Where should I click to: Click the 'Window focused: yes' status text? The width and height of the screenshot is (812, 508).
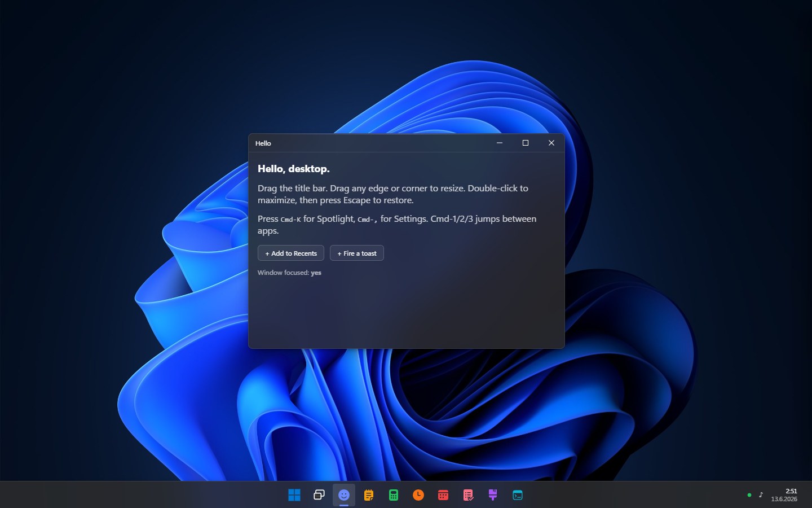click(x=289, y=273)
